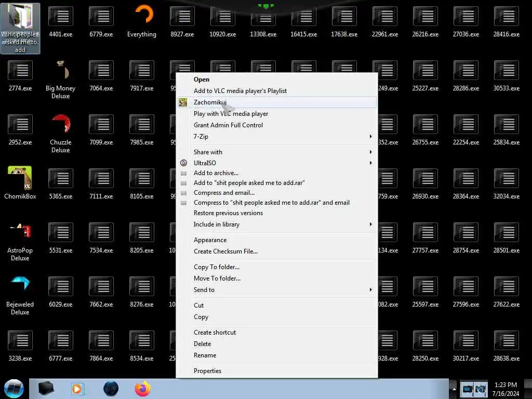Choose Copy To folder... entry
532x399 pixels.
(277, 267)
